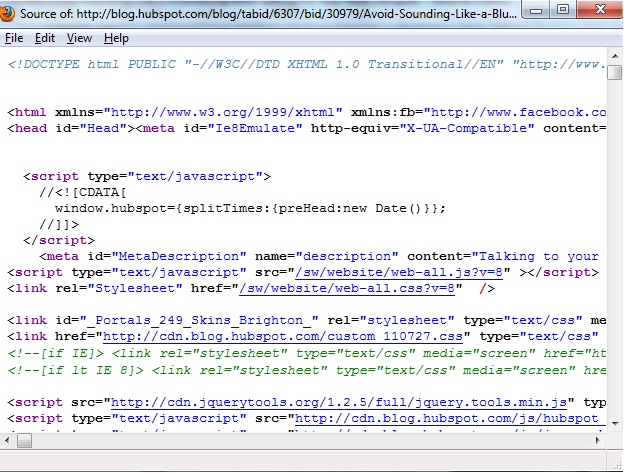
Task: Click the horizontal scrollbar right arrow
Action: [597, 440]
